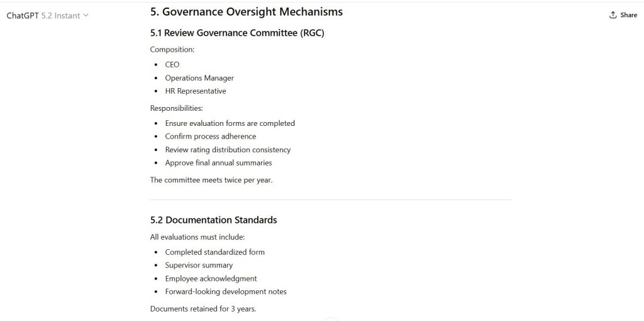This screenshot has height=321, width=644.
Task: Click the scroll-to-bottom circle button
Action: coord(331,319)
